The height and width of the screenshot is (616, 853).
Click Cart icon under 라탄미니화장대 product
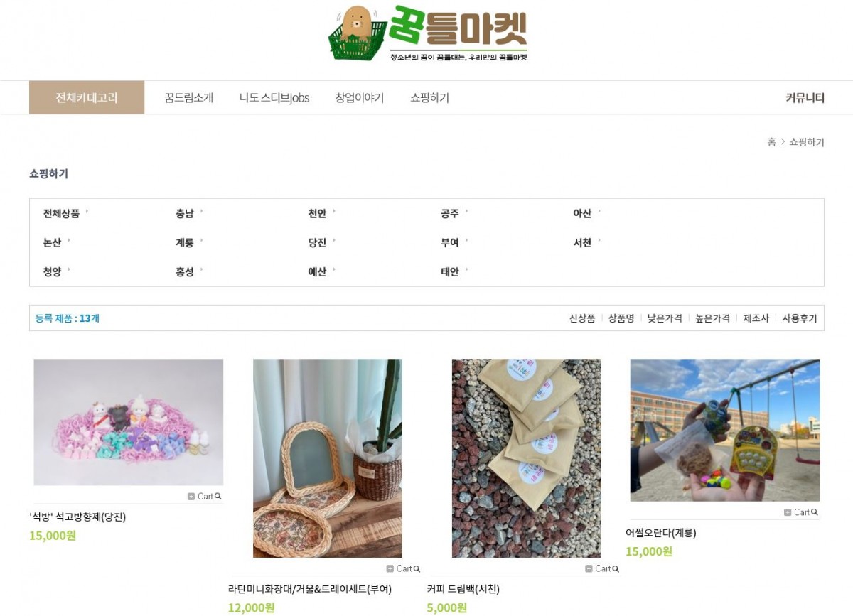[x=403, y=568]
